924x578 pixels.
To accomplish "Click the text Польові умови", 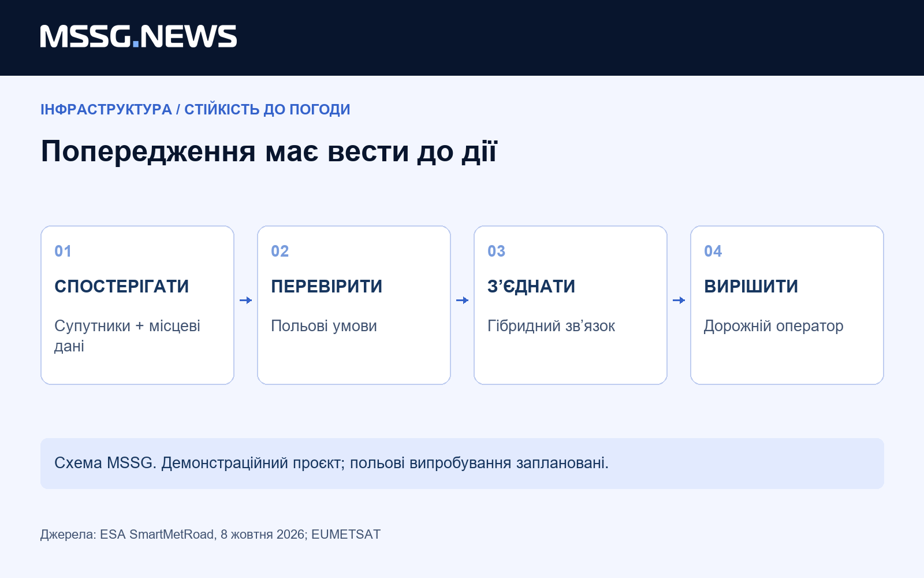I will click(x=324, y=326).
